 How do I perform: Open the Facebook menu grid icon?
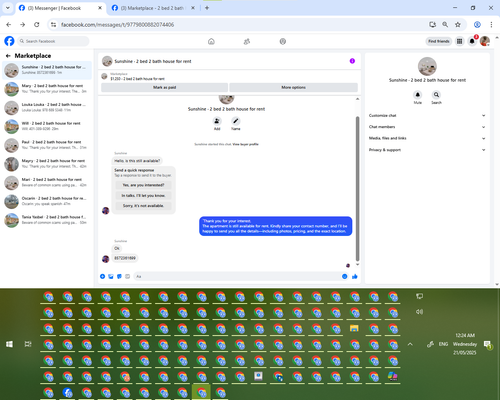[459, 41]
